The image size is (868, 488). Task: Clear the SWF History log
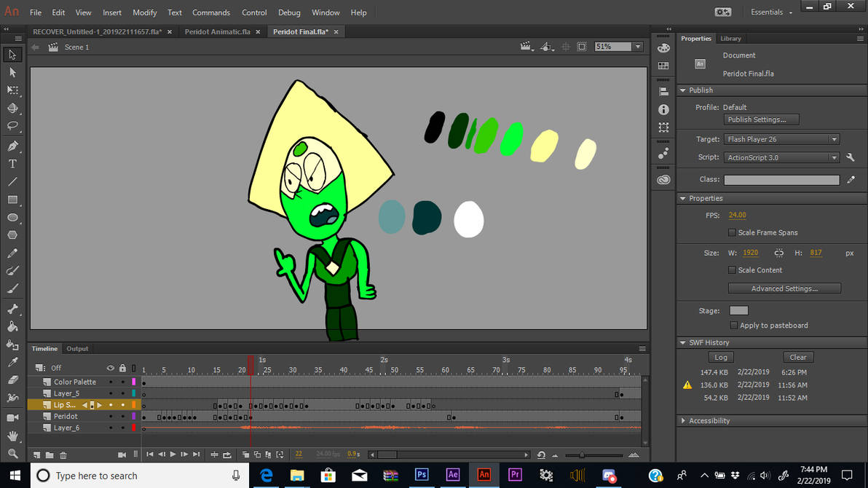coord(798,357)
